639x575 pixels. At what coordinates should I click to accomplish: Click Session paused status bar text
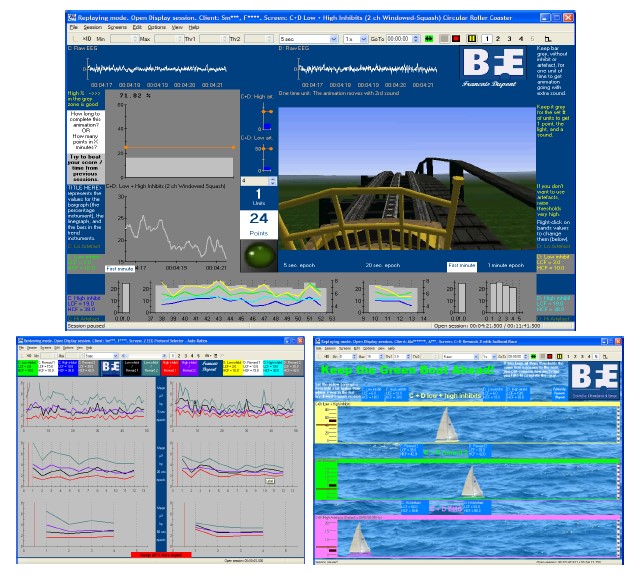pos(86,326)
